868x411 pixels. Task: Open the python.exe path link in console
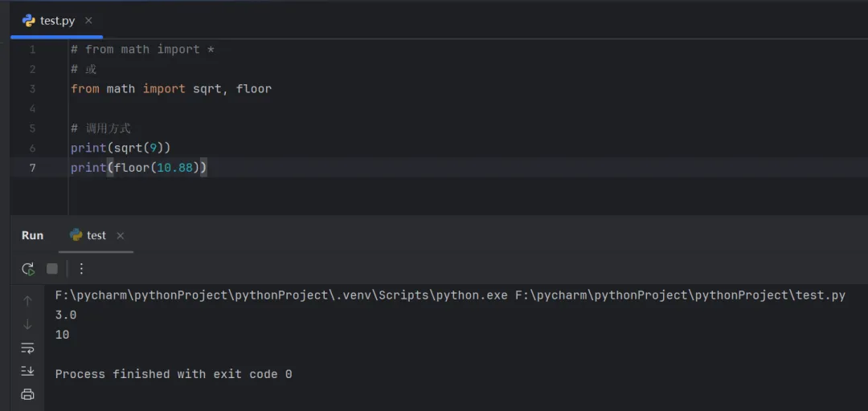click(281, 295)
